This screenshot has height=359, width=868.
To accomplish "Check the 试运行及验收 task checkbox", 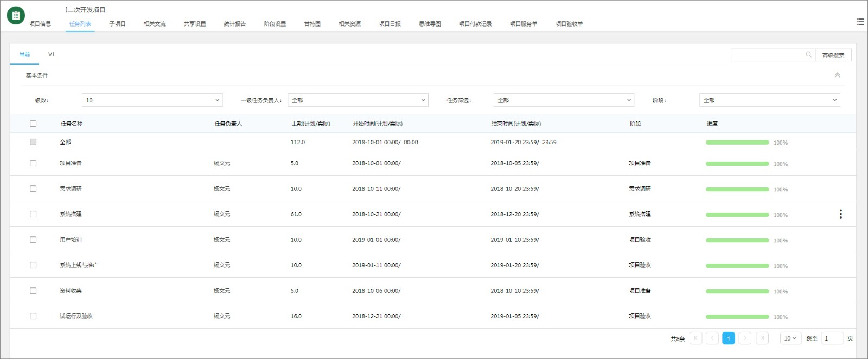I will (33, 316).
